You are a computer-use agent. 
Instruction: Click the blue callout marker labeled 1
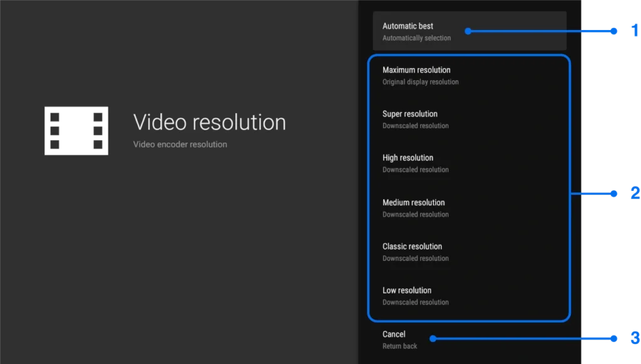click(x=635, y=29)
